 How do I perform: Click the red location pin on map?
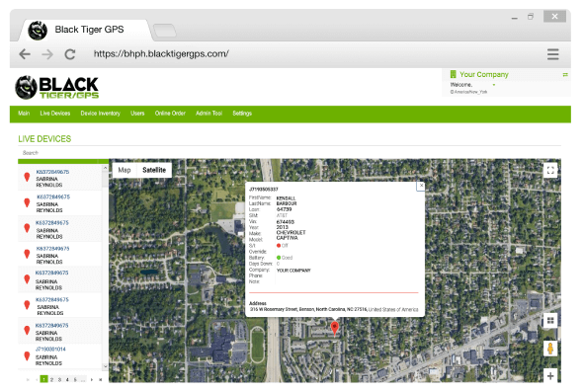pos(335,328)
